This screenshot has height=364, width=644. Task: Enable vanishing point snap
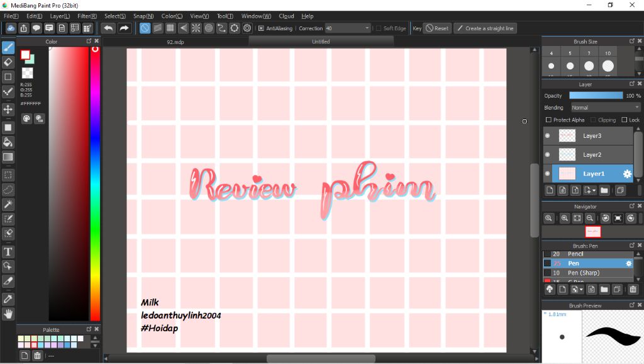point(184,28)
